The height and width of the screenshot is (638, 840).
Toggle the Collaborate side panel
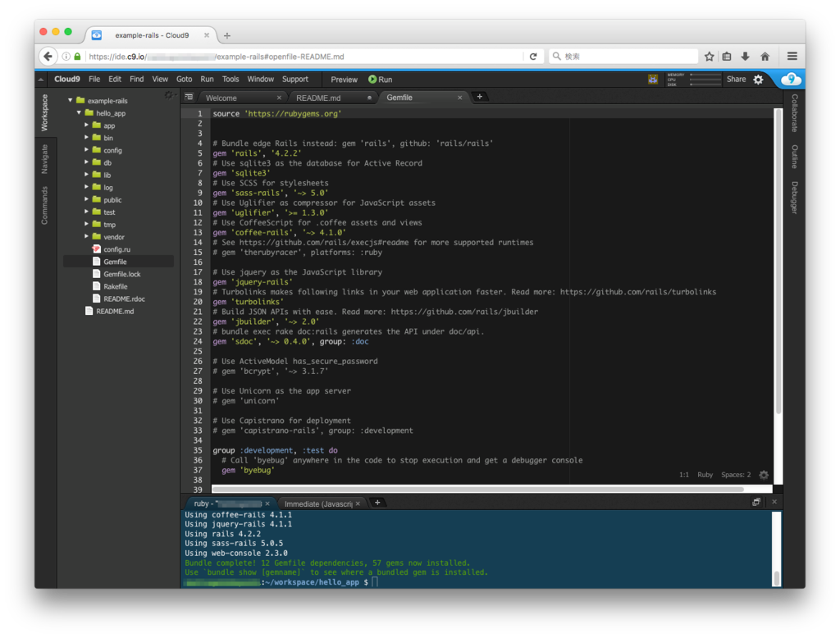click(x=794, y=113)
